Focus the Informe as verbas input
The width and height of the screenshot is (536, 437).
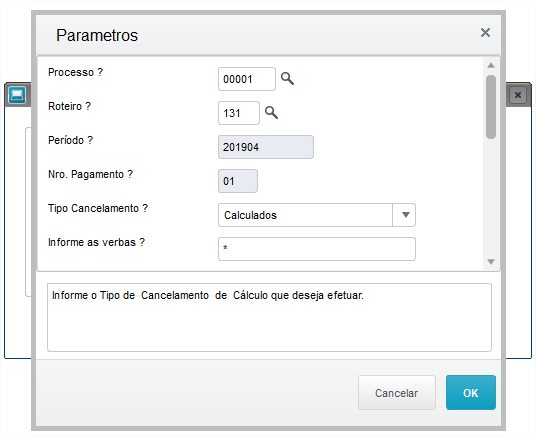[x=317, y=249]
